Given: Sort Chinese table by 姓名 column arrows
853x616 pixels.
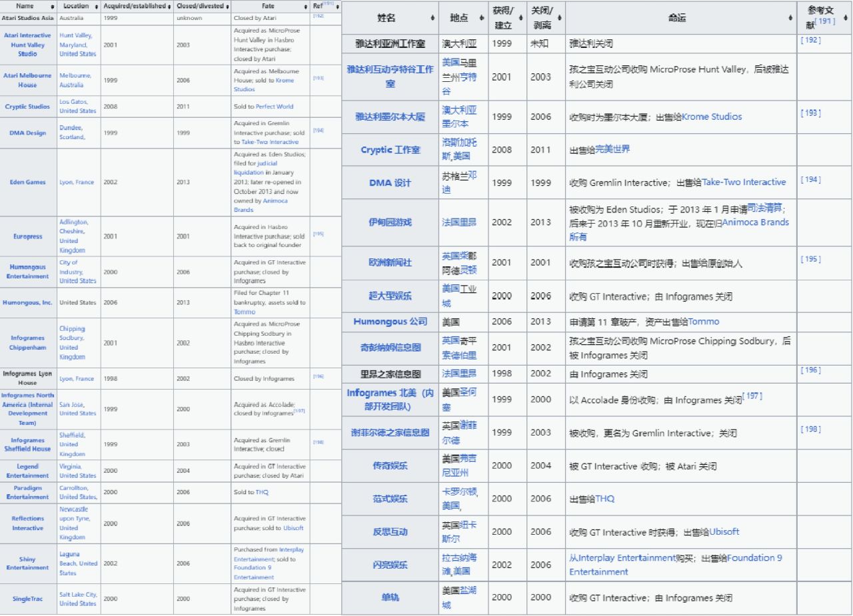Looking at the screenshot, I should tap(433, 18).
